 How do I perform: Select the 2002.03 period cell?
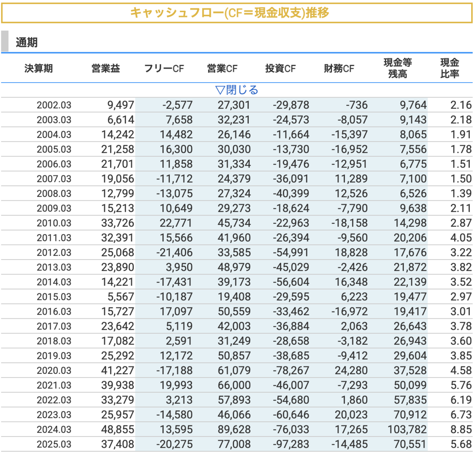pos(54,105)
